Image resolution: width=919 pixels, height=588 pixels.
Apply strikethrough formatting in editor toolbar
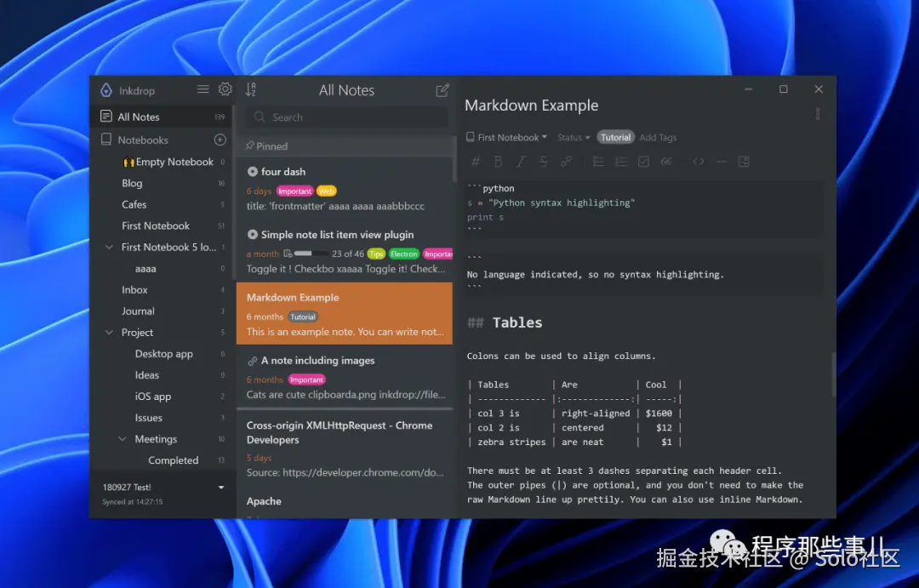543,161
